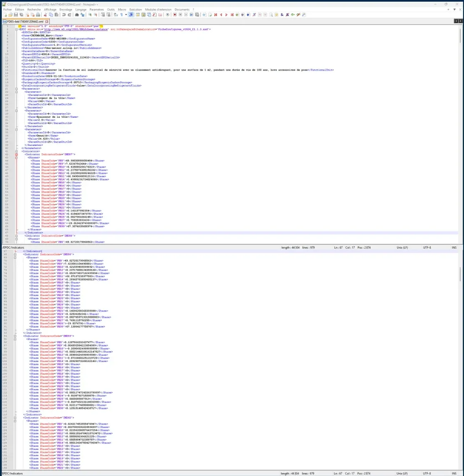Click the Print toolbar icon

coord(38,15)
